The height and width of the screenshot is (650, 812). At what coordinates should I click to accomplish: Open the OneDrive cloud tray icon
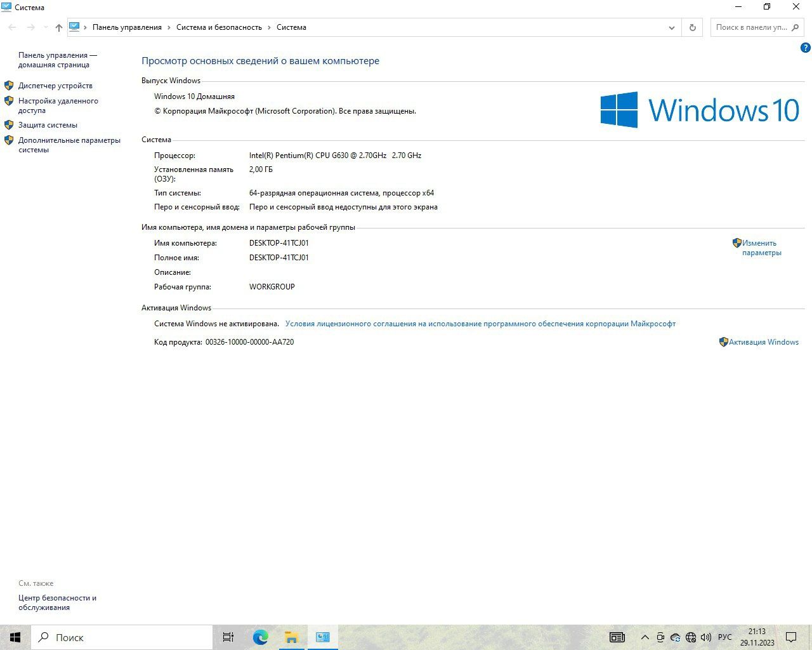(x=676, y=637)
